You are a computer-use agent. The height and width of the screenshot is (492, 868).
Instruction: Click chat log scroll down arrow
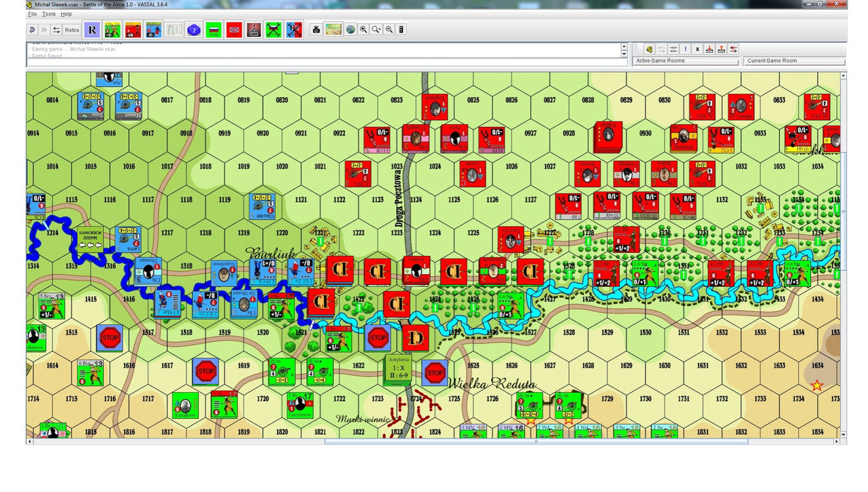[x=624, y=54]
